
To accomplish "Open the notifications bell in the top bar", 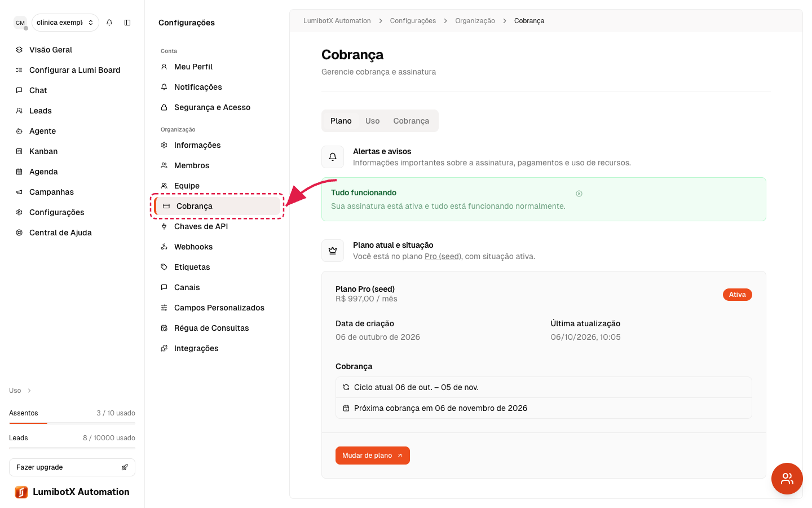I will 109,23.
